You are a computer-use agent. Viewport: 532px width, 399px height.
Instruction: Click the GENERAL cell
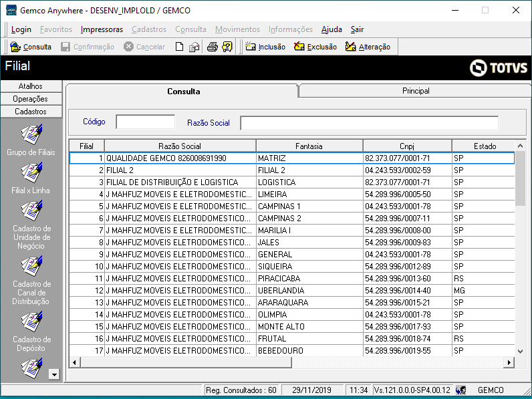309,255
